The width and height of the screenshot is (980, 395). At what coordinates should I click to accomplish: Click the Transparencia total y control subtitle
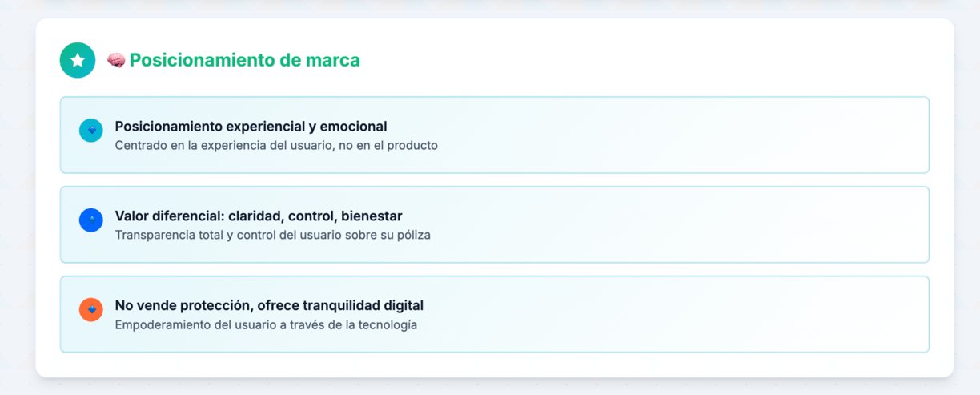pyautogui.click(x=273, y=236)
